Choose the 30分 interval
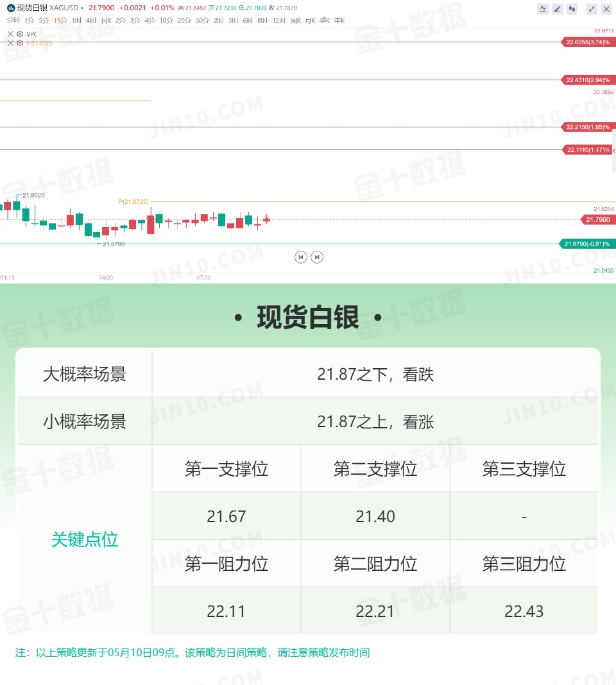The image size is (616, 685). click(x=202, y=21)
